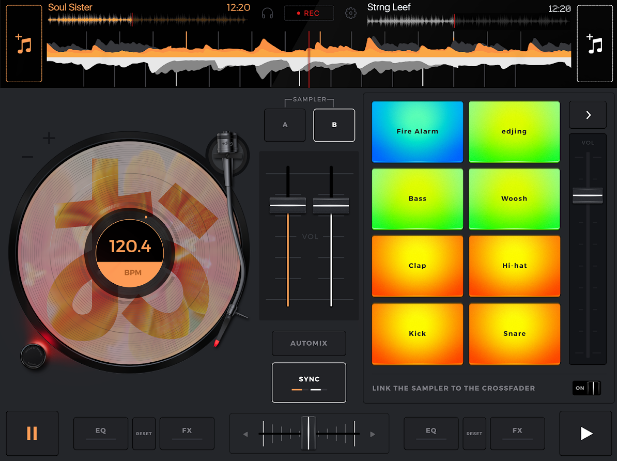Open settings gear icon in top bar
This screenshot has height=461, width=617.
(350, 13)
